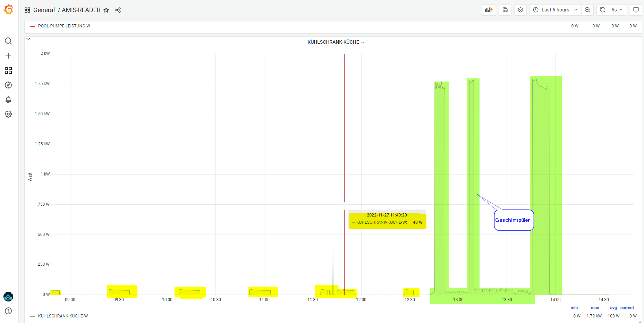
Task: Click the Add panel button
Action: (489, 10)
